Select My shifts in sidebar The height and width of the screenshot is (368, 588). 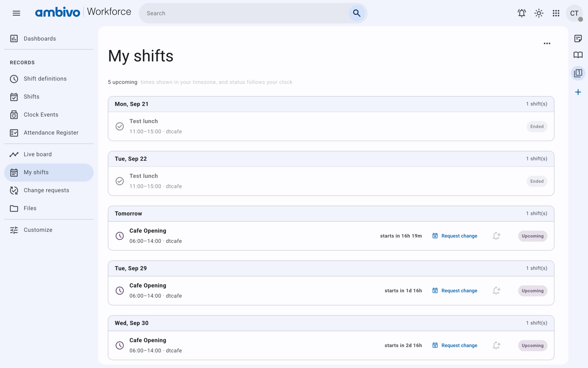(x=49, y=172)
